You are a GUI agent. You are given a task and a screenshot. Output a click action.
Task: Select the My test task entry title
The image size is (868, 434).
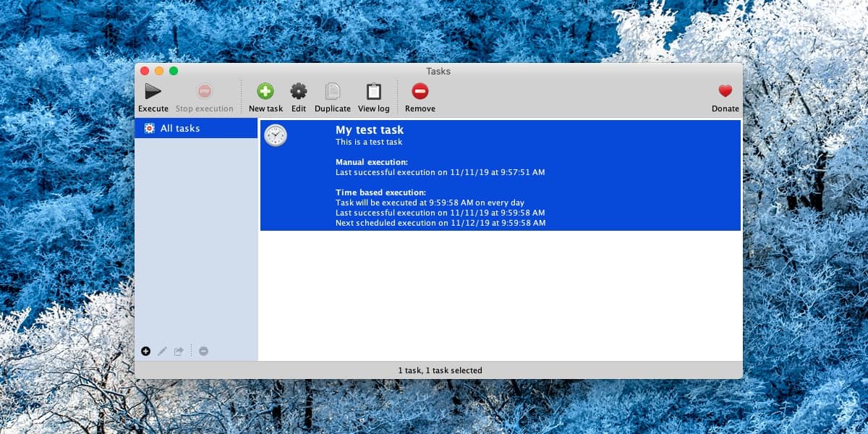pyautogui.click(x=370, y=130)
